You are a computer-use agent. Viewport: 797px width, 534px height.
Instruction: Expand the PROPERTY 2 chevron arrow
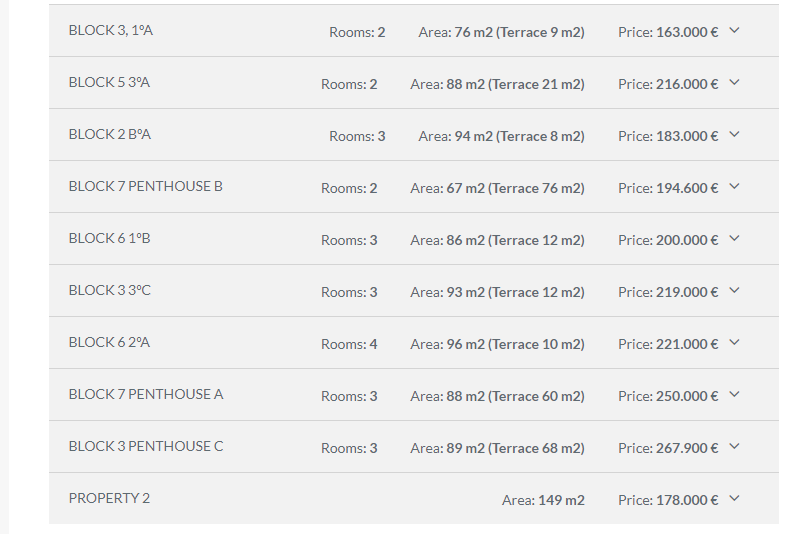[734, 498]
